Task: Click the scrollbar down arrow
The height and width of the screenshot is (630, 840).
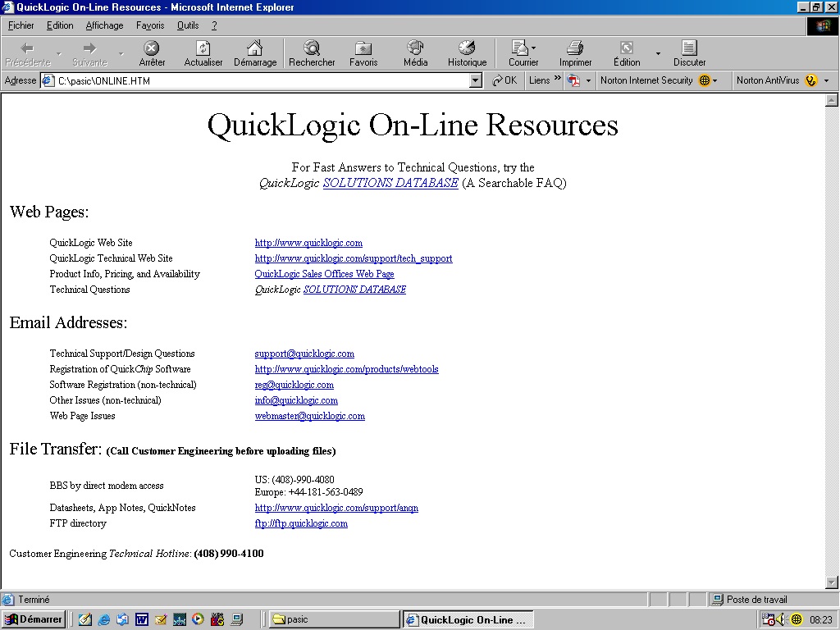Action: [832, 582]
